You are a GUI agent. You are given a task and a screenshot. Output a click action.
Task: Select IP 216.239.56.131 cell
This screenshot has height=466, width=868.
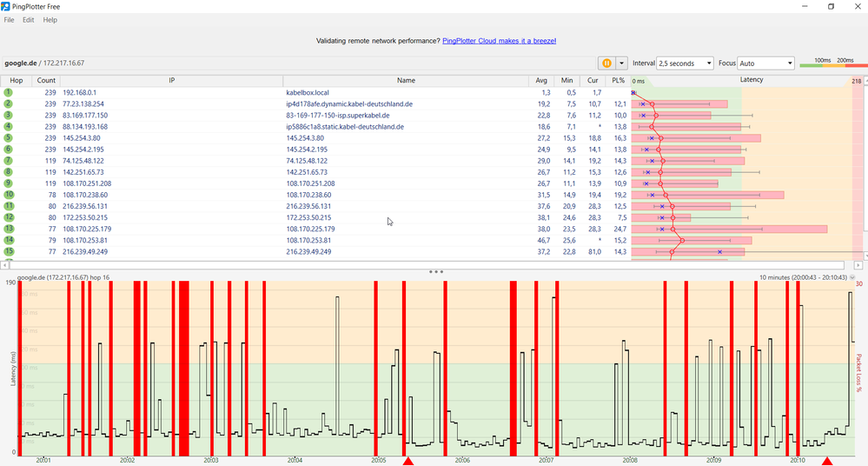pos(85,206)
